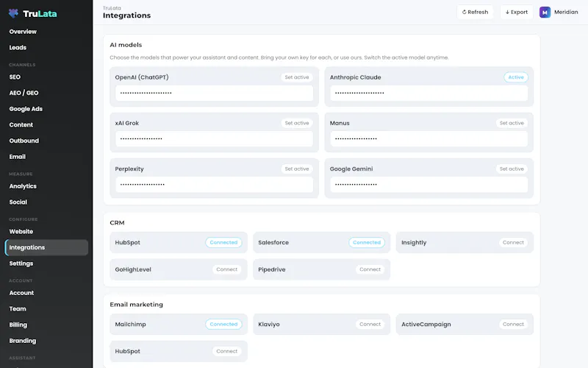This screenshot has width=588, height=368.
Task: Connect ActiveCampaign integration
Action: click(513, 325)
